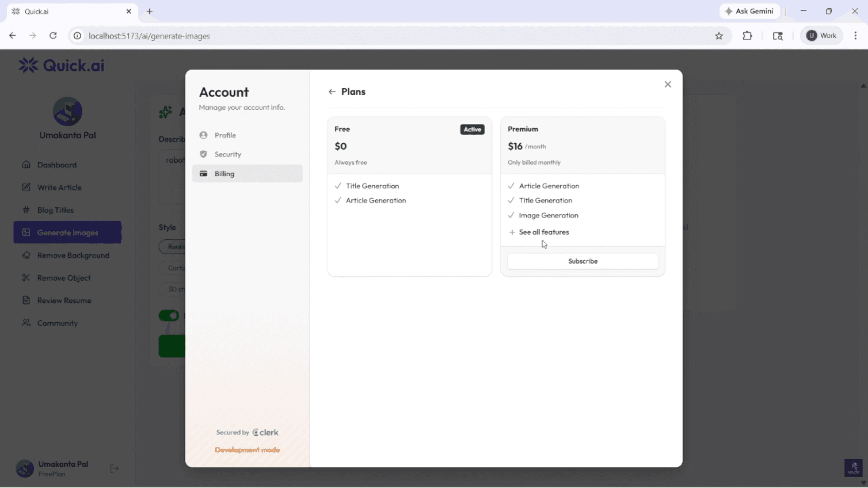Bookmark this page with the star icon
Image resolution: width=868 pixels, height=488 pixels.
(719, 36)
